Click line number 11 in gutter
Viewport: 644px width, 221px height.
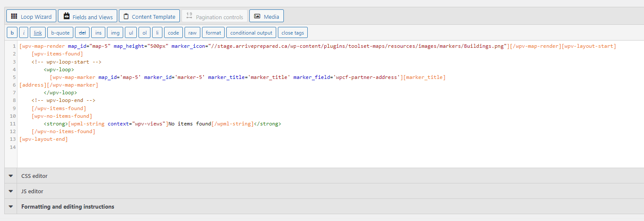point(13,124)
